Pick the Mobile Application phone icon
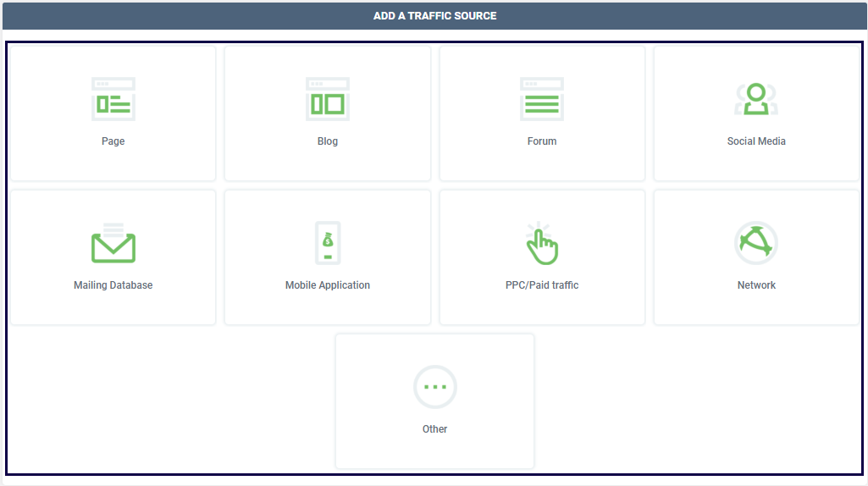This screenshot has height=486, width=868. [328, 244]
